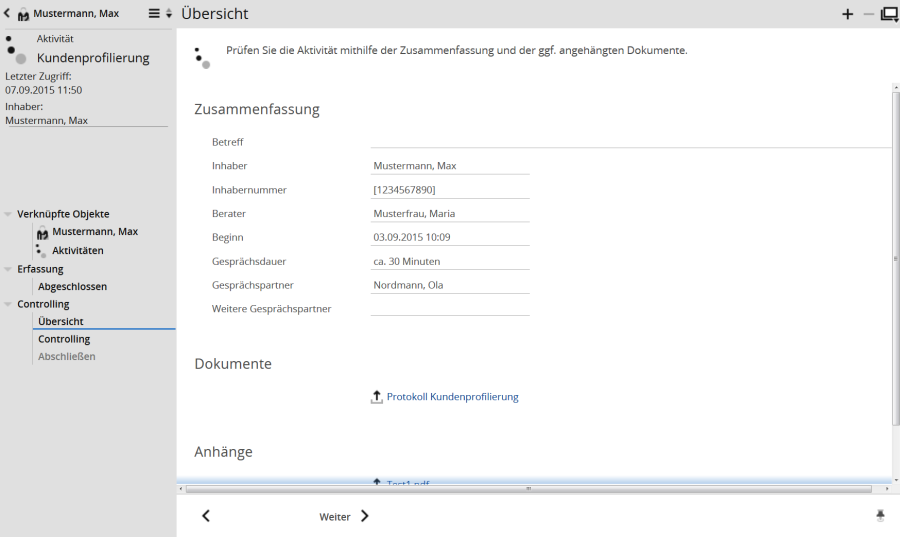Click the window layout icon at top right
Image resolution: width=900 pixels, height=537 pixels.
pyautogui.click(x=889, y=14)
